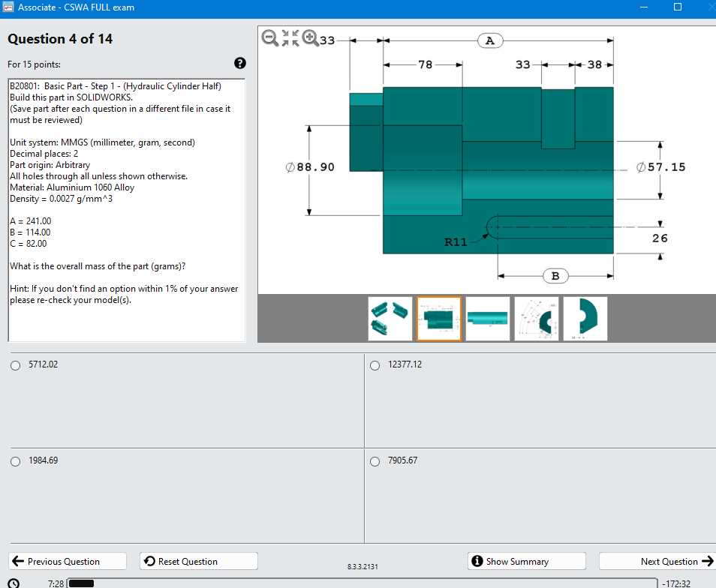Click 'Part origin: Arbitrary' line

coord(50,165)
